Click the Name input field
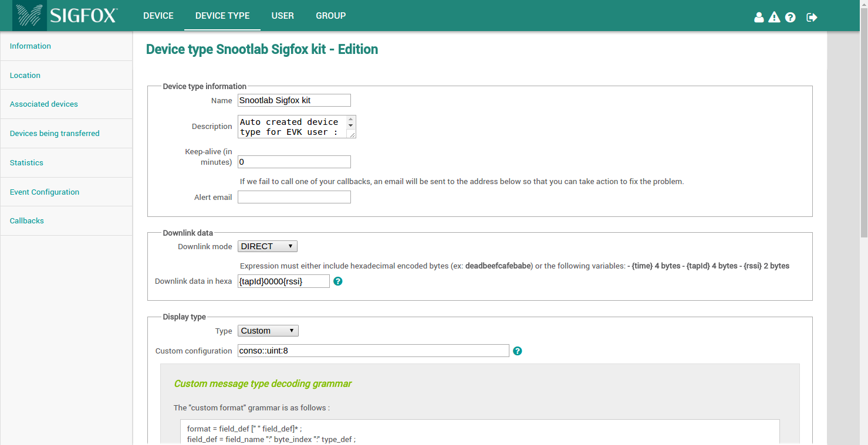868x445 pixels. pyautogui.click(x=294, y=100)
